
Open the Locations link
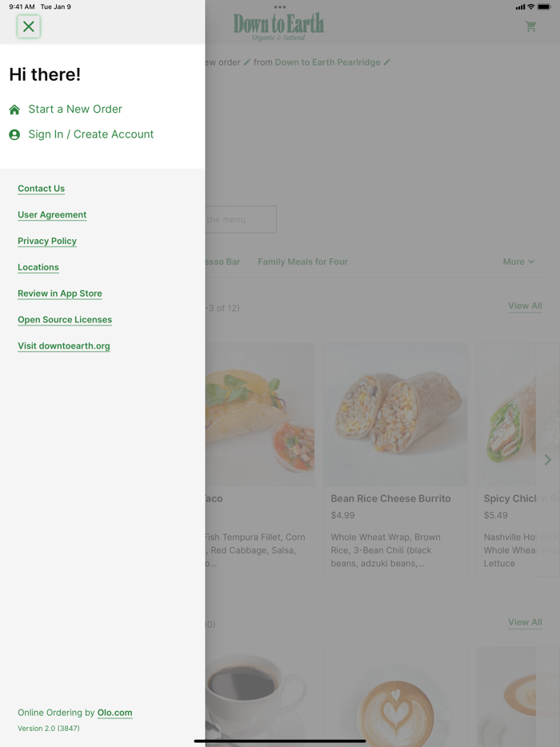pyautogui.click(x=38, y=267)
